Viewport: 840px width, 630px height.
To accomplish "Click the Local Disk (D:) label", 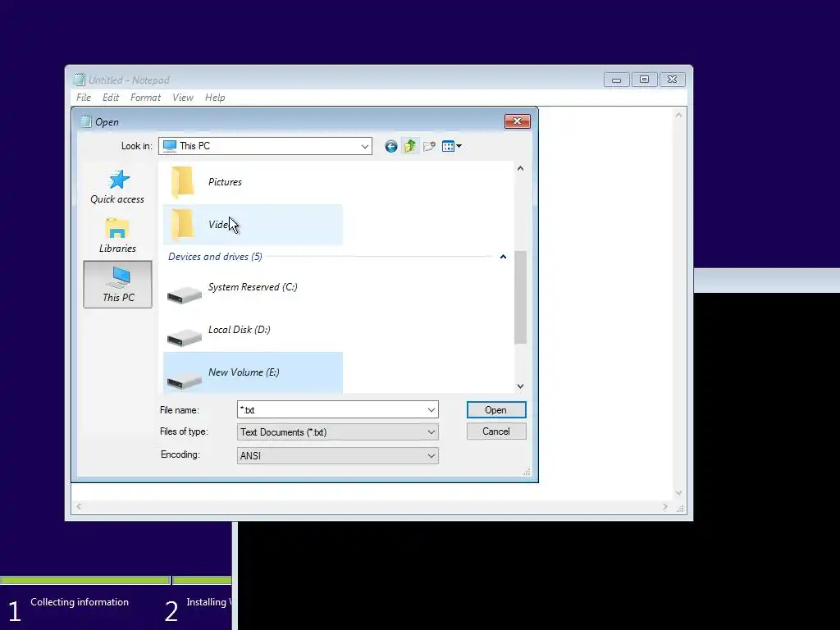I will pyautogui.click(x=239, y=330).
